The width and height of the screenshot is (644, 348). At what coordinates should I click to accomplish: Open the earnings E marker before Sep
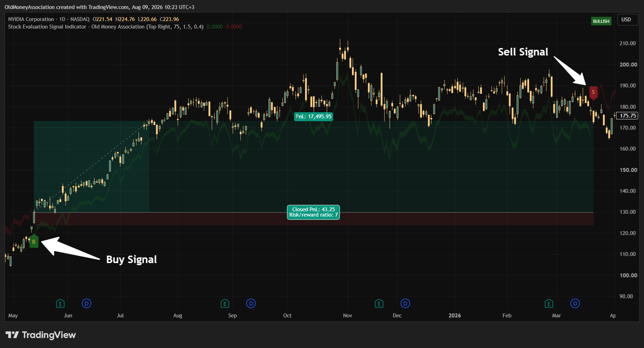click(225, 303)
